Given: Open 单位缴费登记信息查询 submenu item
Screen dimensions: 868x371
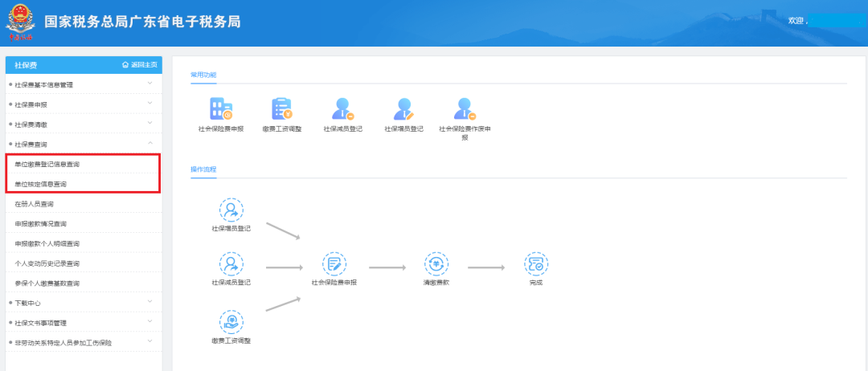Looking at the screenshot, I should coord(84,164).
